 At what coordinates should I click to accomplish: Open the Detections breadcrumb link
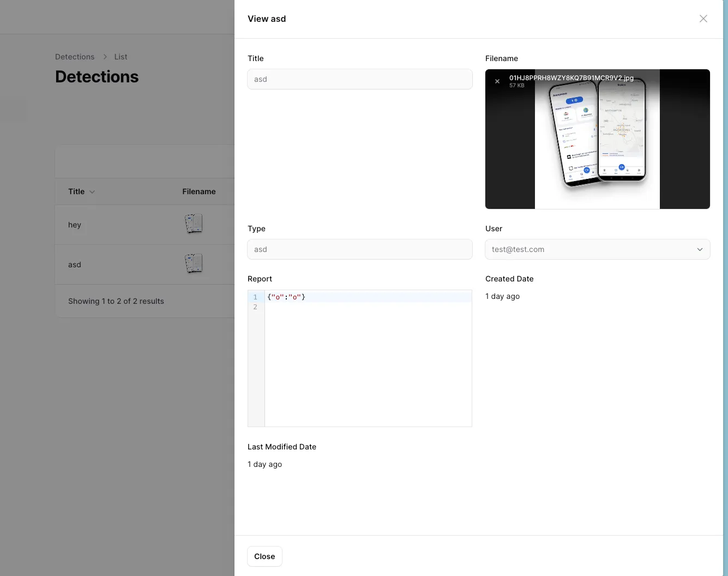(75, 57)
